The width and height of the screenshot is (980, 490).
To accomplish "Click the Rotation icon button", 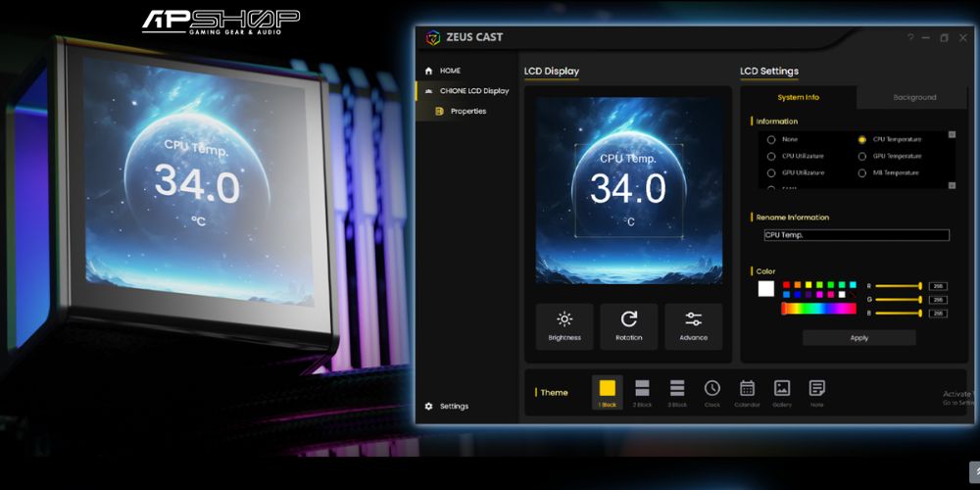I will coord(629,326).
